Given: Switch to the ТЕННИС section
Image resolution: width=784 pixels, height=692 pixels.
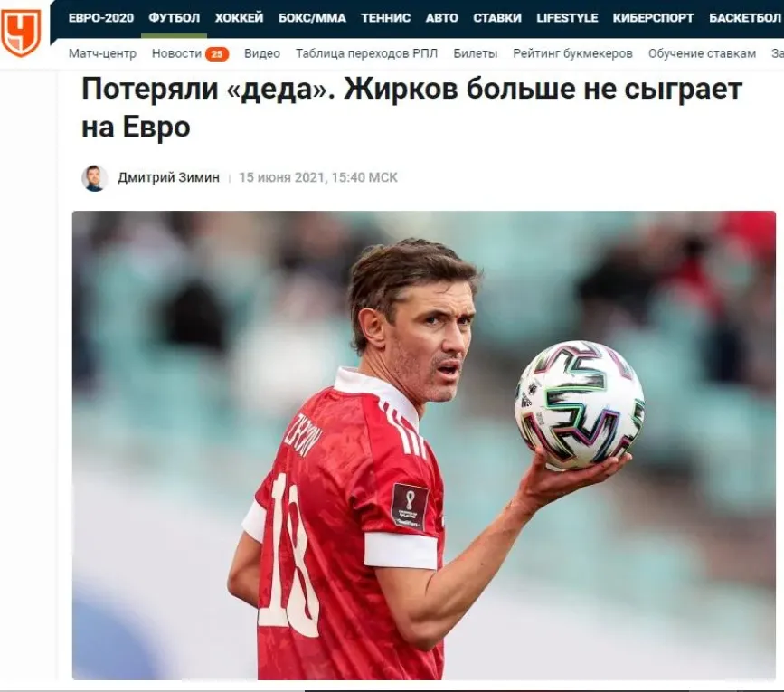Looking at the screenshot, I should [x=385, y=18].
